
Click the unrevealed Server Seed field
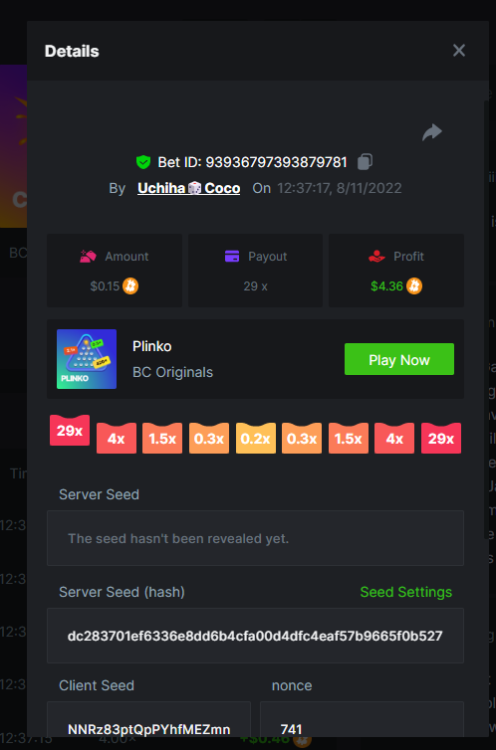[x=255, y=538]
